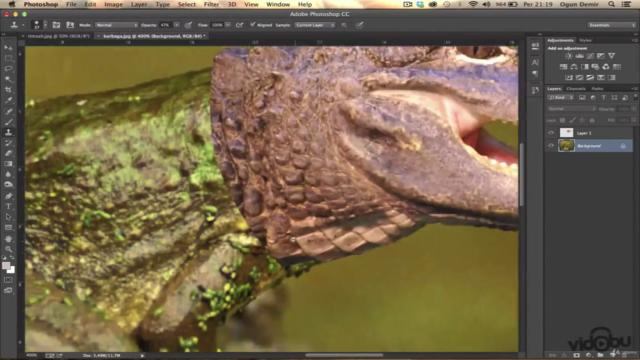Open the brush preset picker dropdown

point(45,25)
